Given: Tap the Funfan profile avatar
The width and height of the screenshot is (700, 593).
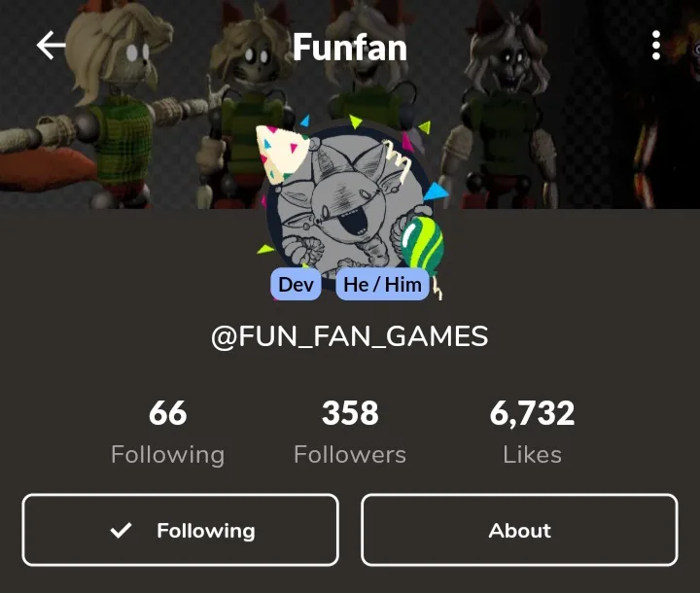Looking at the screenshot, I should 349,205.
